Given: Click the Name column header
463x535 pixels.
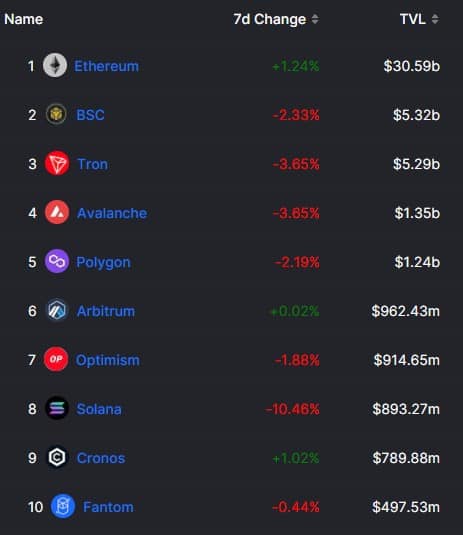Looking at the screenshot, I should coord(24,19).
